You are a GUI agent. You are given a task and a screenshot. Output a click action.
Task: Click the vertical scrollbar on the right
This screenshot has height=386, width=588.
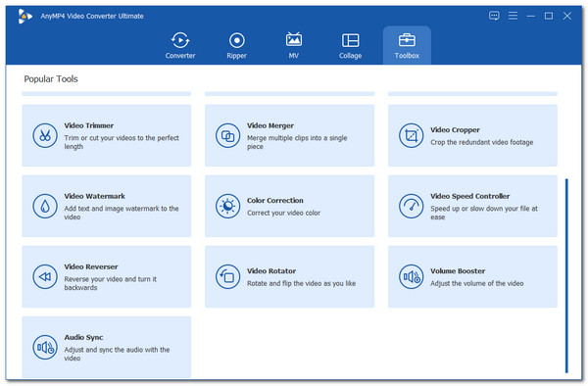[x=566, y=276]
